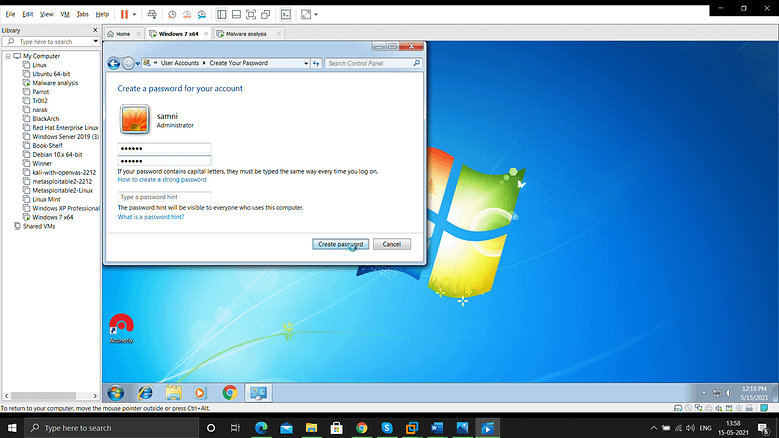Open stretch guest dropdown arrow
779x438 pixels.
coord(316,14)
